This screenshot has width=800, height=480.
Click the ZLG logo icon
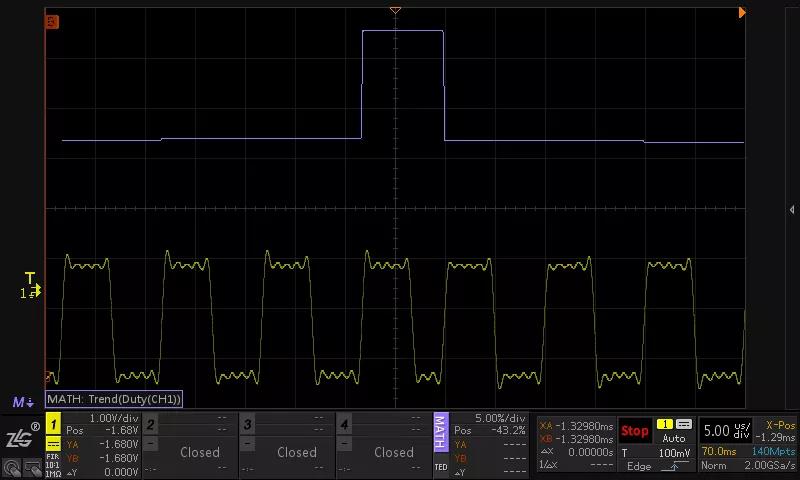click(19, 437)
